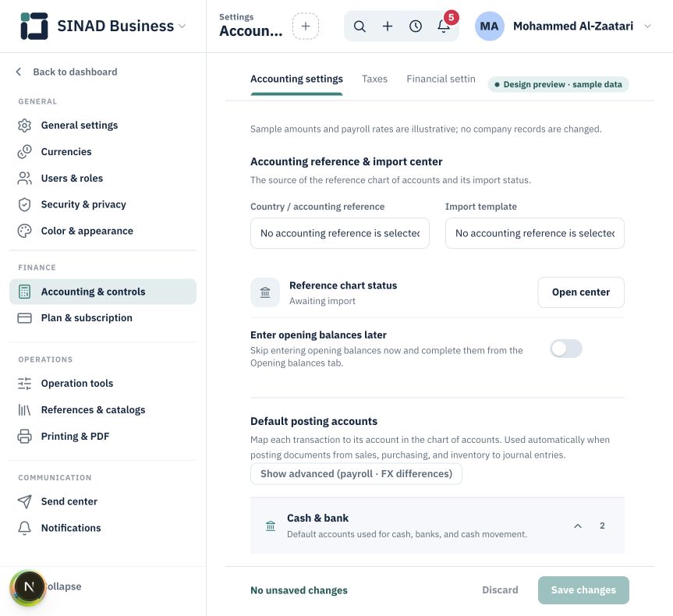Switch to the Financial settings tab
Screen dimensions: 673x616
tap(441, 79)
